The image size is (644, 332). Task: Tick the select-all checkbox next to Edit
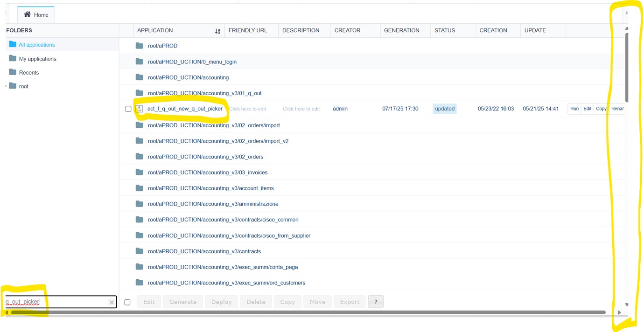127,302
